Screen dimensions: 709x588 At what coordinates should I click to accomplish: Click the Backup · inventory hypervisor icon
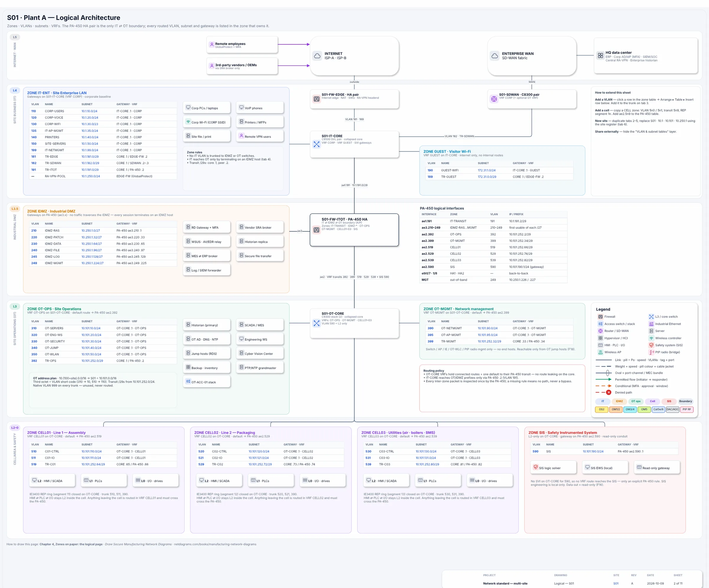click(x=188, y=367)
